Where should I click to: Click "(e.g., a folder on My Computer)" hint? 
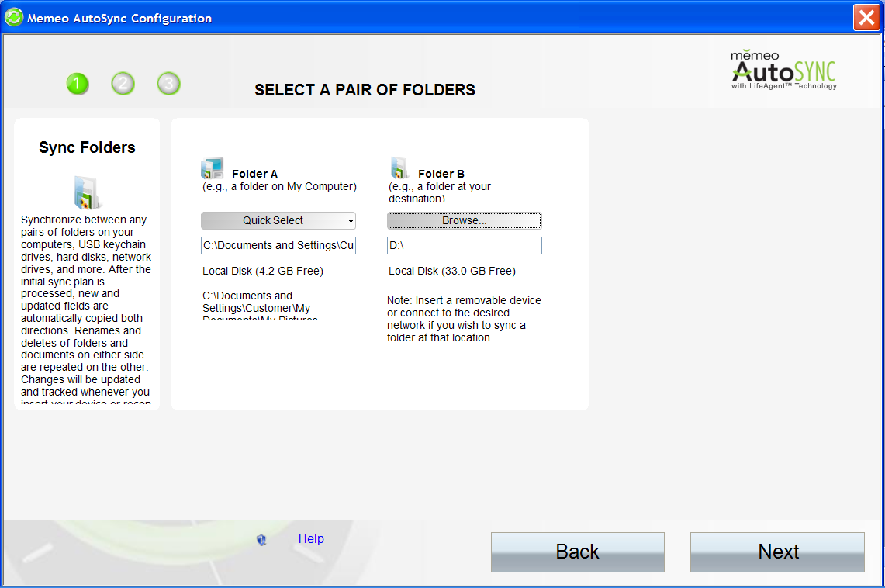(x=279, y=187)
